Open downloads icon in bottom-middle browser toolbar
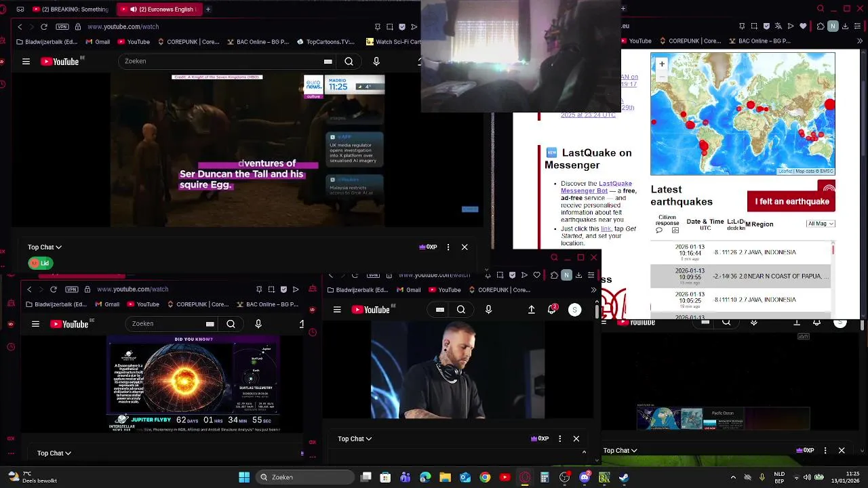The width and height of the screenshot is (868, 488). click(x=578, y=274)
